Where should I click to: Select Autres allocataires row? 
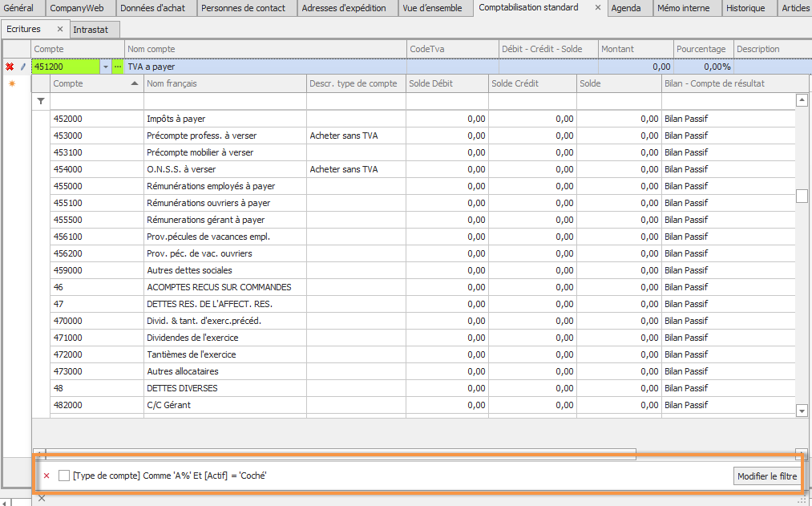coord(422,371)
